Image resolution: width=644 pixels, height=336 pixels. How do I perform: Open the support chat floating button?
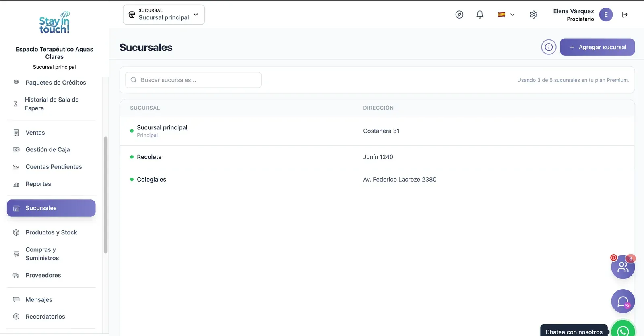click(623, 301)
